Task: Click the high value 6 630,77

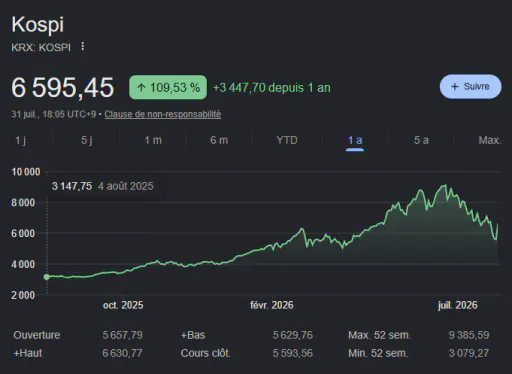Action: (122, 353)
